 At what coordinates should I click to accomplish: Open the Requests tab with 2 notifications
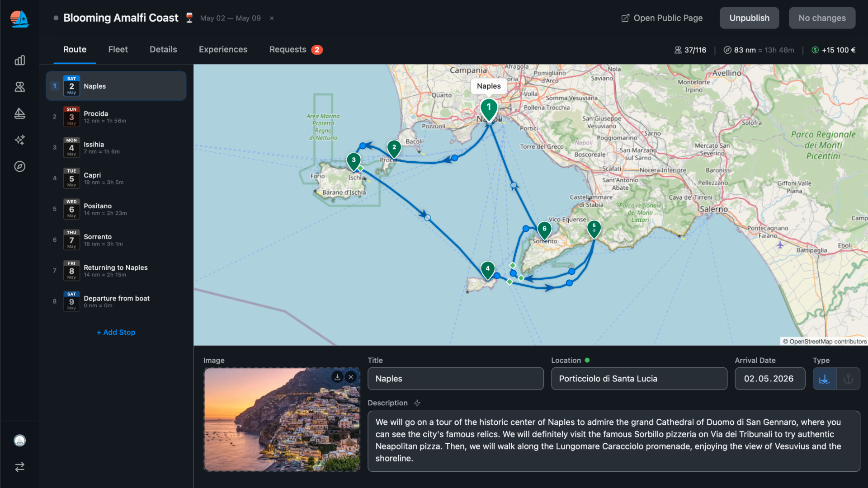[x=288, y=50]
